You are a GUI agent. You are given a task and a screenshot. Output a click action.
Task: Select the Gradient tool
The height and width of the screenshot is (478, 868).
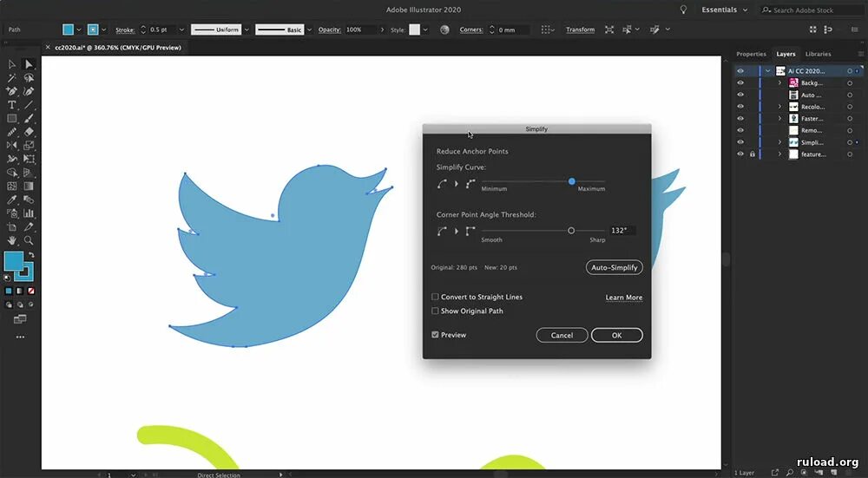click(x=29, y=187)
